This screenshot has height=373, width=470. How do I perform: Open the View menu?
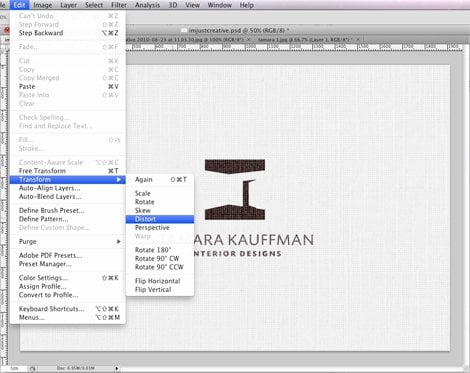(x=192, y=5)
